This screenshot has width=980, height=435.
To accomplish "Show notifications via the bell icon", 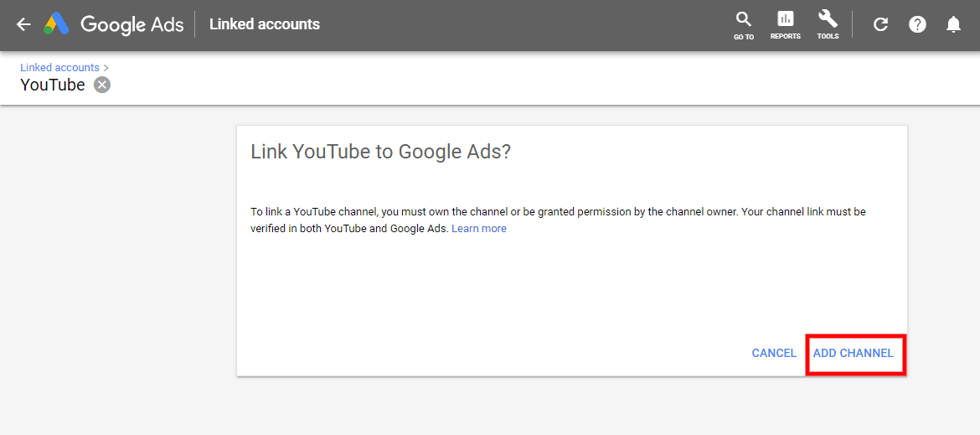I will 953,24.
